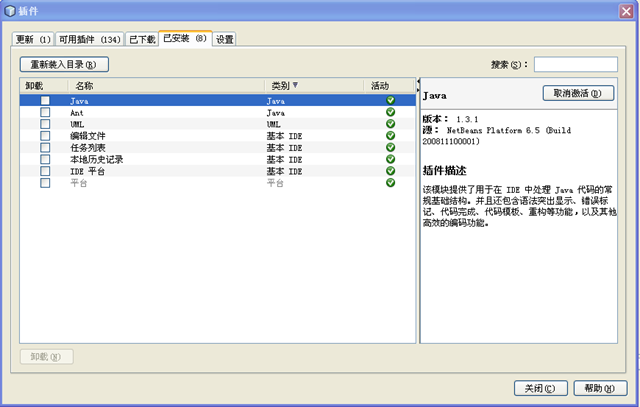640x407 pixels.
Task: Click the active status icon for 编辑文件
Action: [x=391, y=136]
